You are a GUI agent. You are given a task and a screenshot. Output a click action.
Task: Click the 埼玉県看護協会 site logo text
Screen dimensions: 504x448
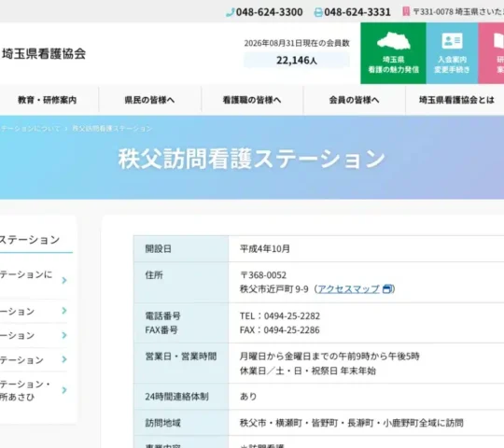[x=44, y=54]
